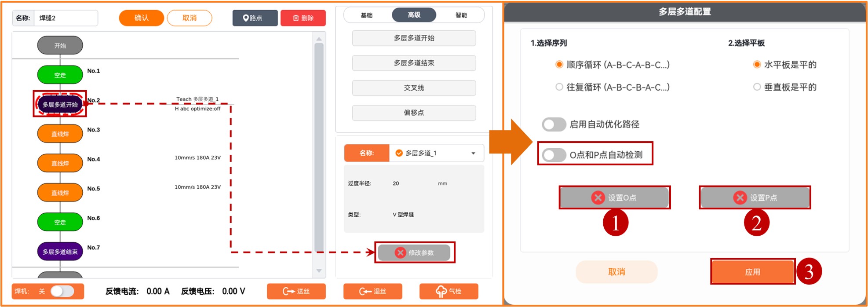This screenshot has width=868, height=307.
Task: Click the 修改参数 modify parameters button
Action: point(414,252)
